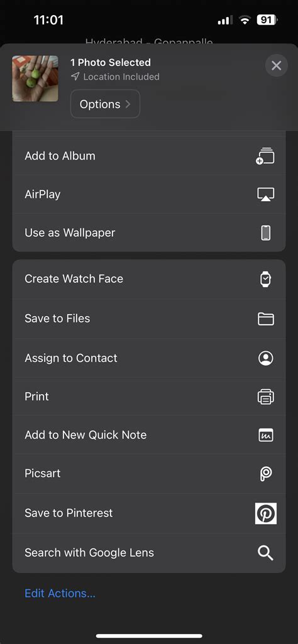Open the Options chevron button
Screen dimensions: 298x644
(105, 104)
